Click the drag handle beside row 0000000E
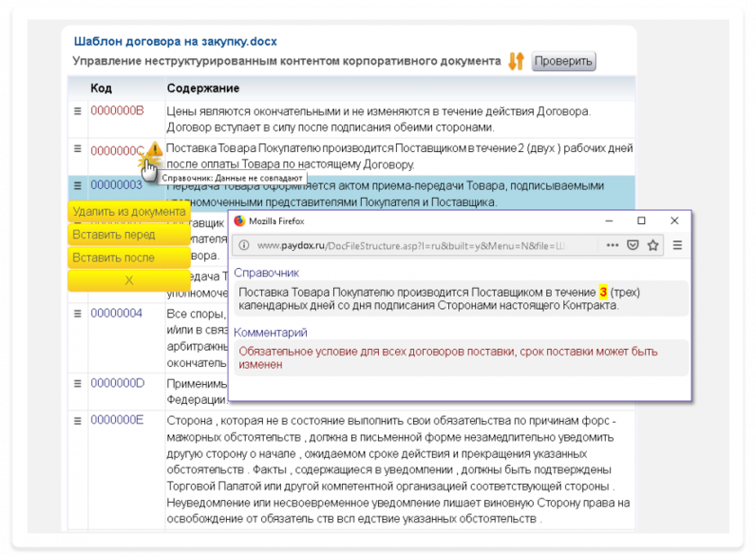 76,420
